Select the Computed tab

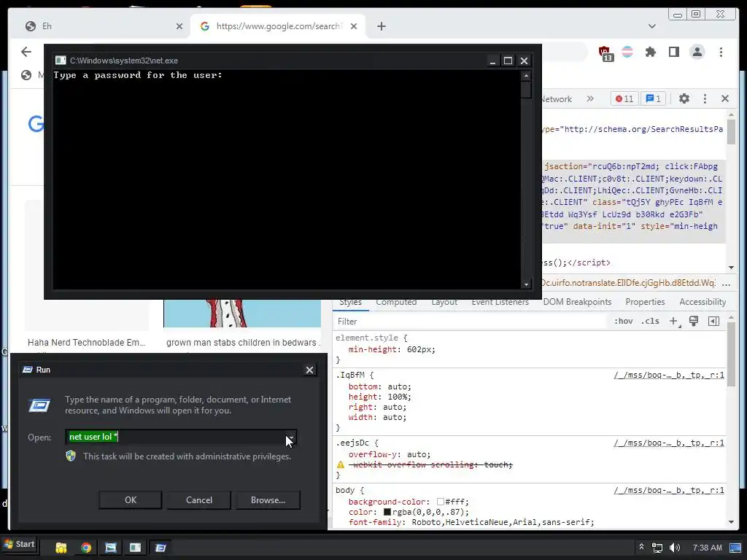point(396,303)
